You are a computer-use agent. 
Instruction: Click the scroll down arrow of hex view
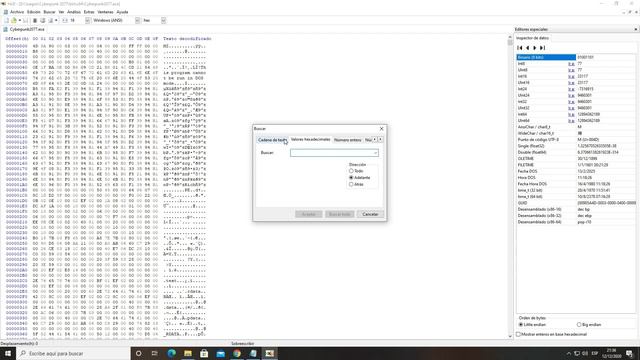(x=510, y=336)
